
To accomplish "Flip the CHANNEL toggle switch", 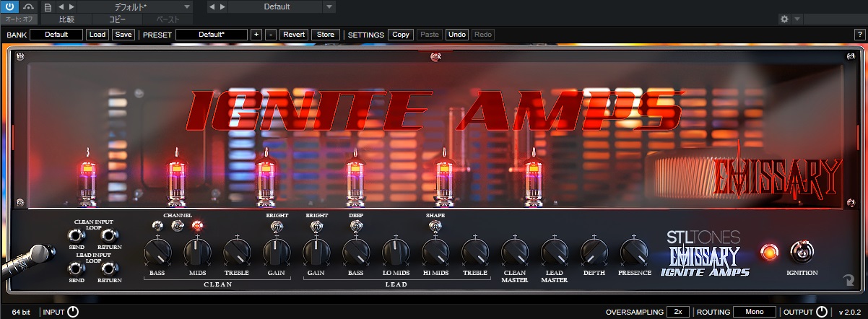I will point(177,227).
